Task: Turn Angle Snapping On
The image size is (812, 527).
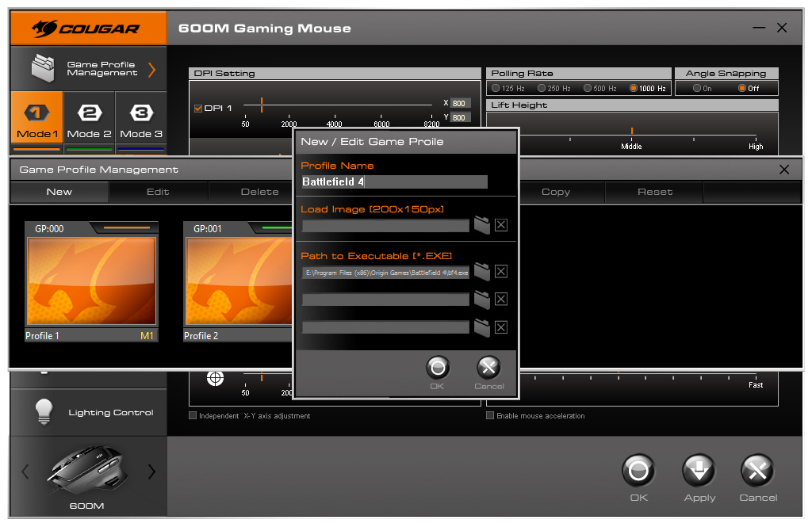Action: coord(696,89)
